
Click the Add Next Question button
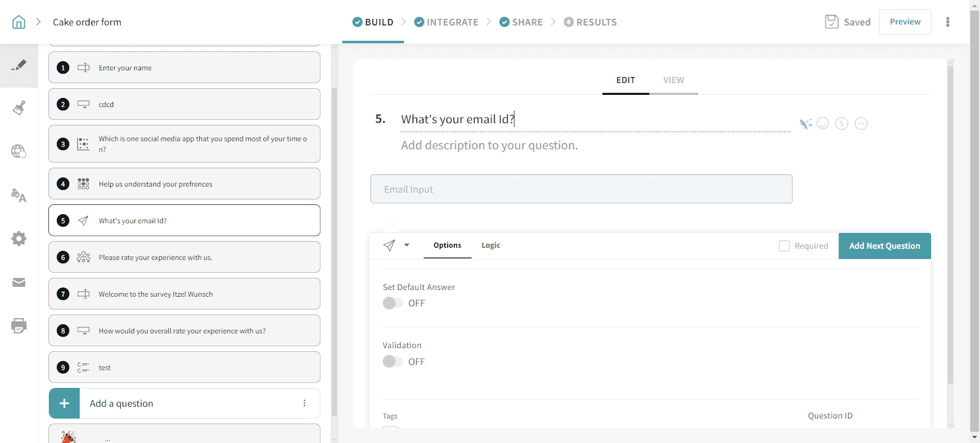click(x=884, y=246)
